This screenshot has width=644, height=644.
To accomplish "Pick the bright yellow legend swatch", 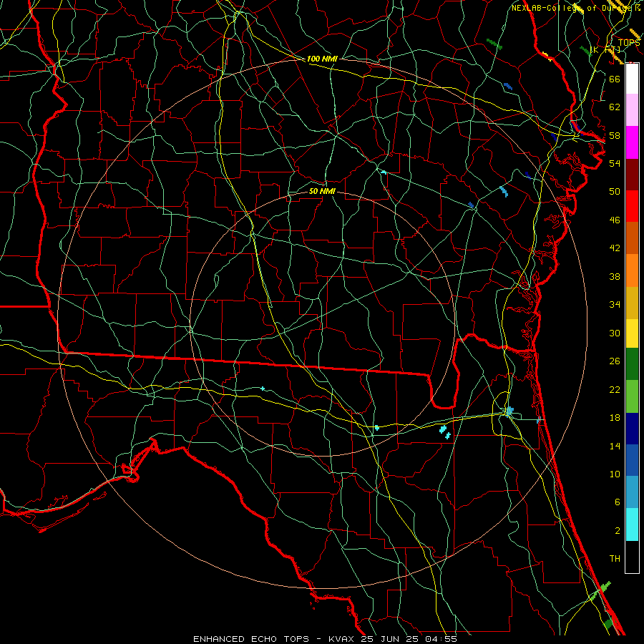I will pyautogui.click(x=632, y=333).
